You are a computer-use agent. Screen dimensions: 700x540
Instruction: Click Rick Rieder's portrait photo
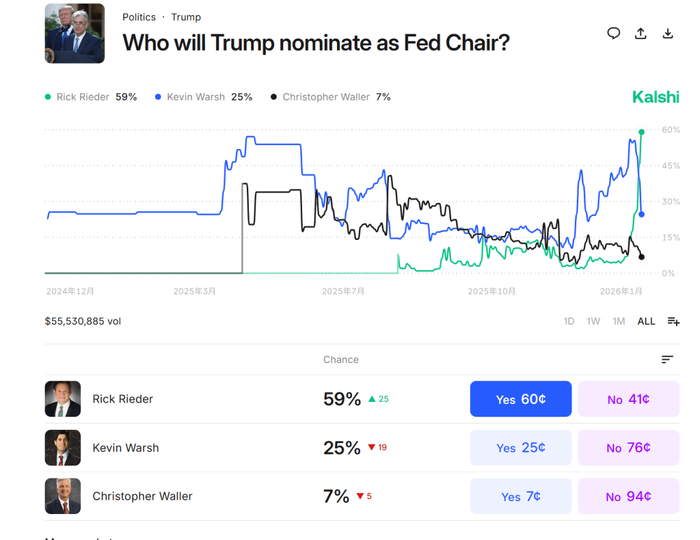click(63, 399)
